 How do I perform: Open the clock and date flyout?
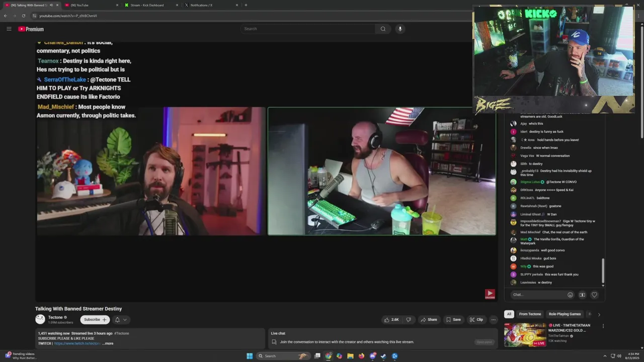pyautogui.click(x=631, y=356)
